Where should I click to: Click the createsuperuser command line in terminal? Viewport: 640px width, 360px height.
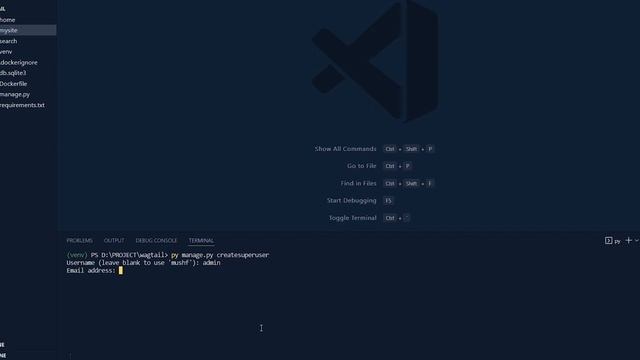point(168,255)
